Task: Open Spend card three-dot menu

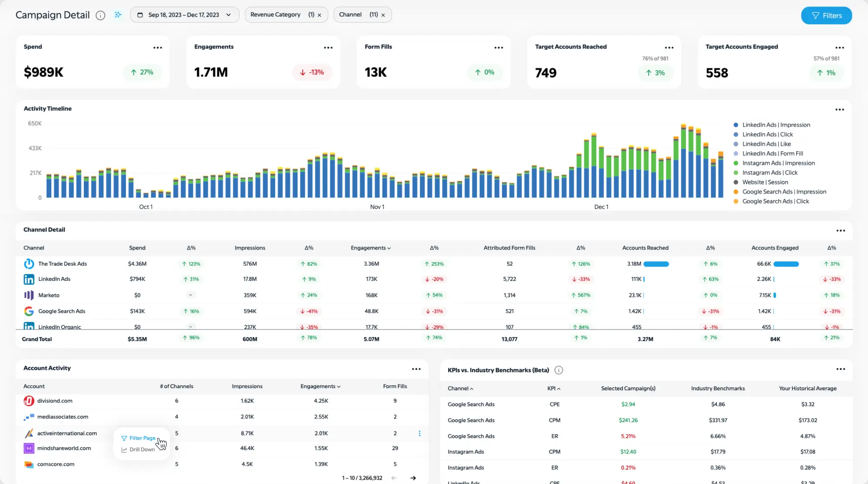Action: [x=158, y=48]
